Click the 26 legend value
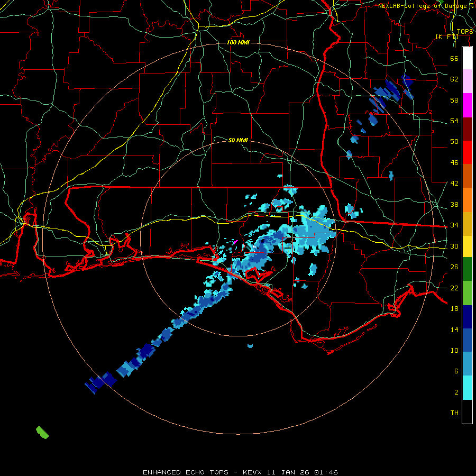 pyautogui.click(x=454, y=267)
